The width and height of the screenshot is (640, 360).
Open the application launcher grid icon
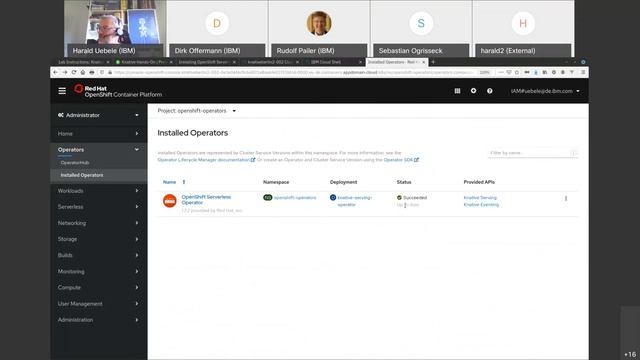click(457, 91)
